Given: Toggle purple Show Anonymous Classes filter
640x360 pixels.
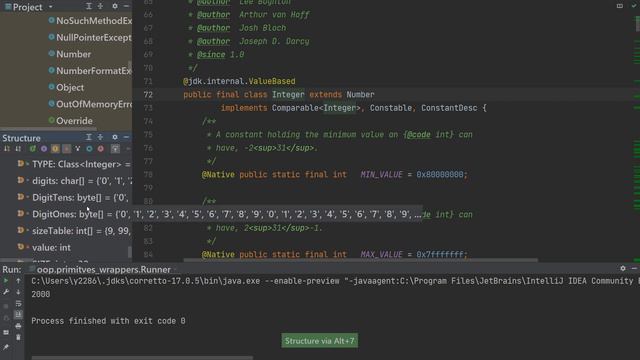Looking at the screenshot, I should coord(44,149).
